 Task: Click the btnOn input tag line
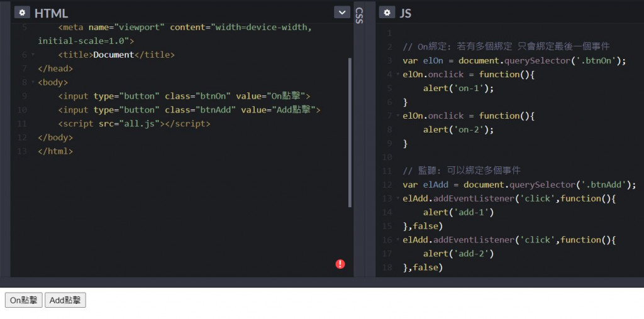[x=184, y=96]
